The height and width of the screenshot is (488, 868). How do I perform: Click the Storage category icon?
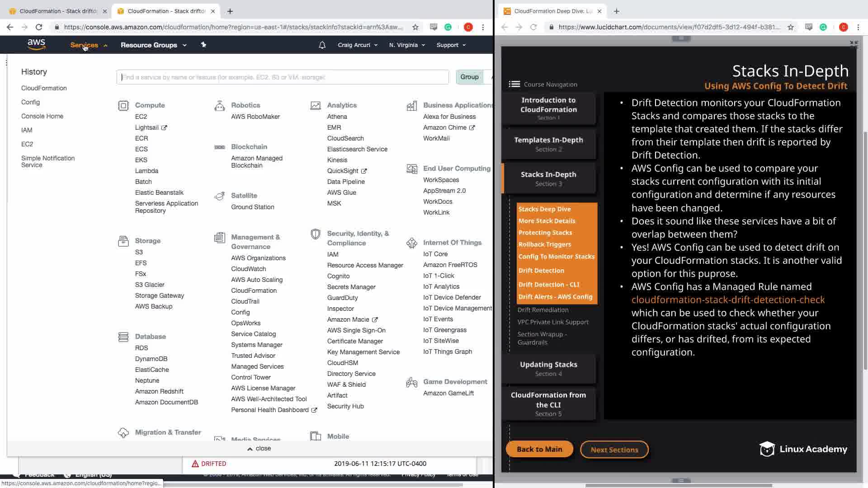123,241
